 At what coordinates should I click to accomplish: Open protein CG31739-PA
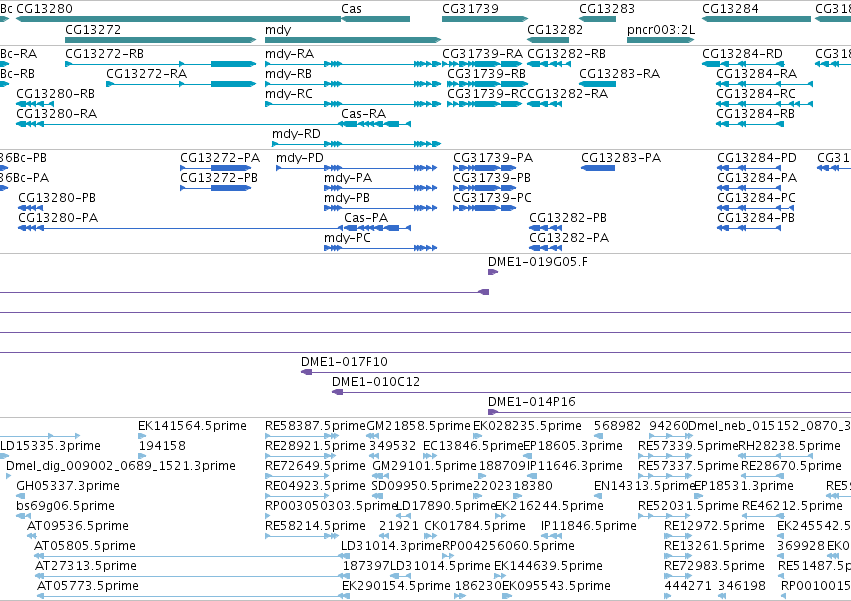[493, 158]
